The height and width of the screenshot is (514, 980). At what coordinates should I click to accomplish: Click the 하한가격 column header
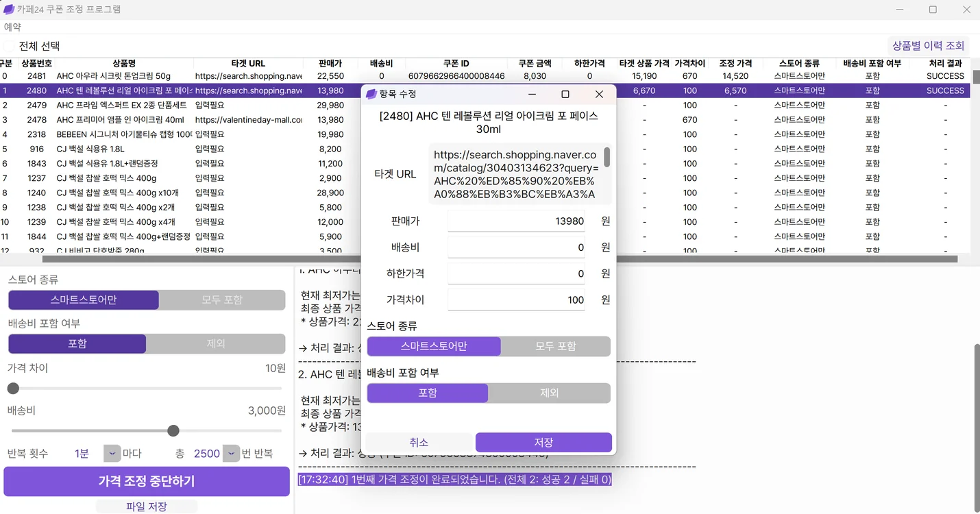589,63
